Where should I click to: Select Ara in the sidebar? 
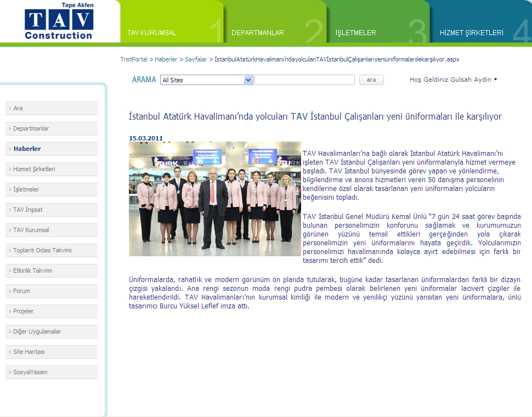coord(52,108)
